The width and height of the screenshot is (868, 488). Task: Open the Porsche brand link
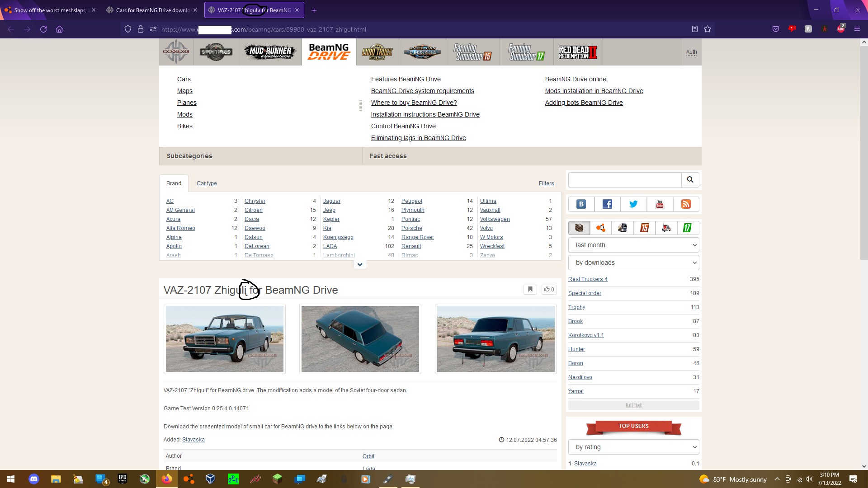click(412, 228)
